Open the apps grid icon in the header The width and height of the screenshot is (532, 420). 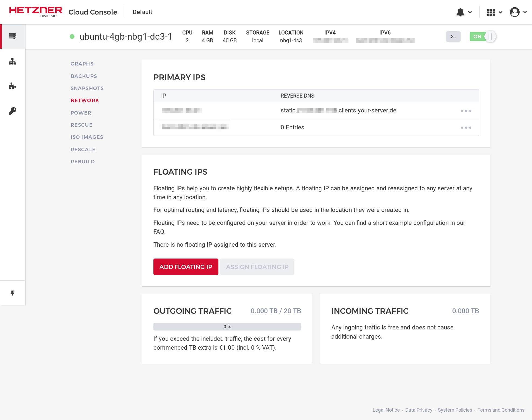tap(491, 12)
